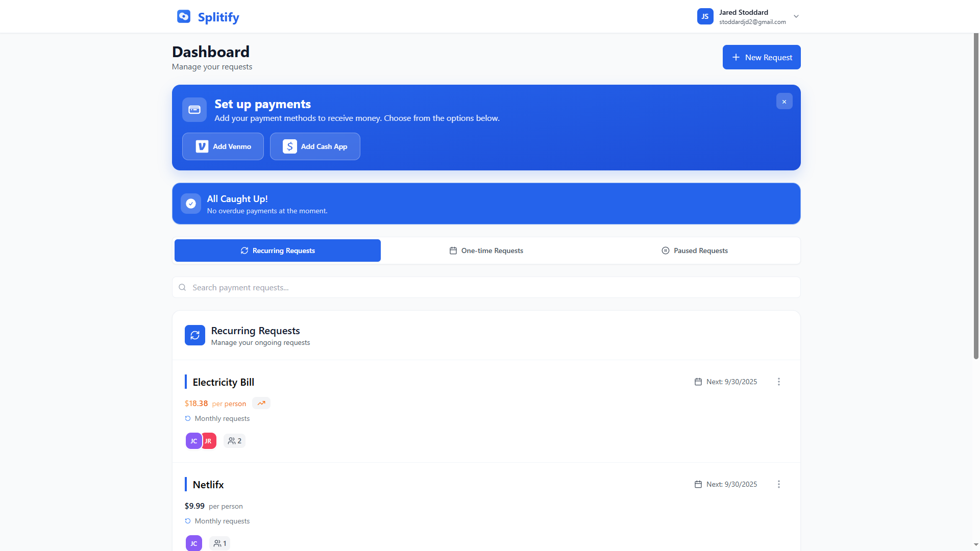Click the Electricity Bill participant count badge

[235, 441]
